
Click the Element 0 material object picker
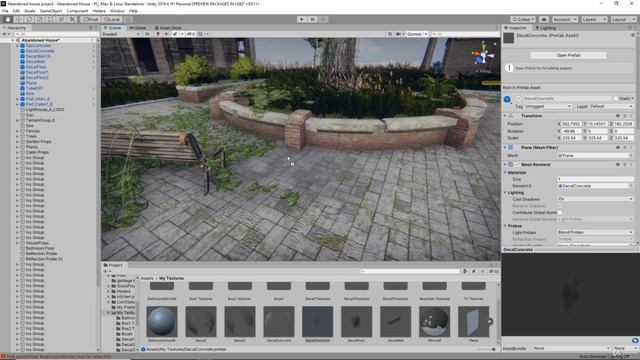pos(631,186)
